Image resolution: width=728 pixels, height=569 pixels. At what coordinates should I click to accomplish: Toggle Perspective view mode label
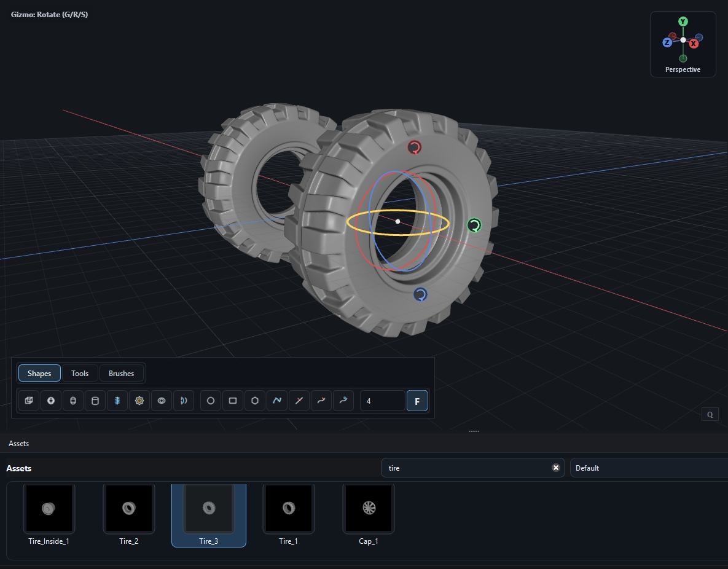[683, 69]
